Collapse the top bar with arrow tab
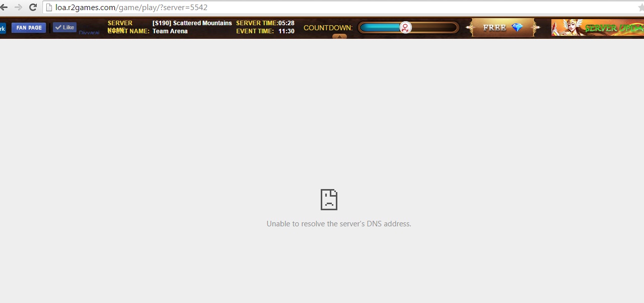Viewport: 644px width, 303px height. point(339,36)
